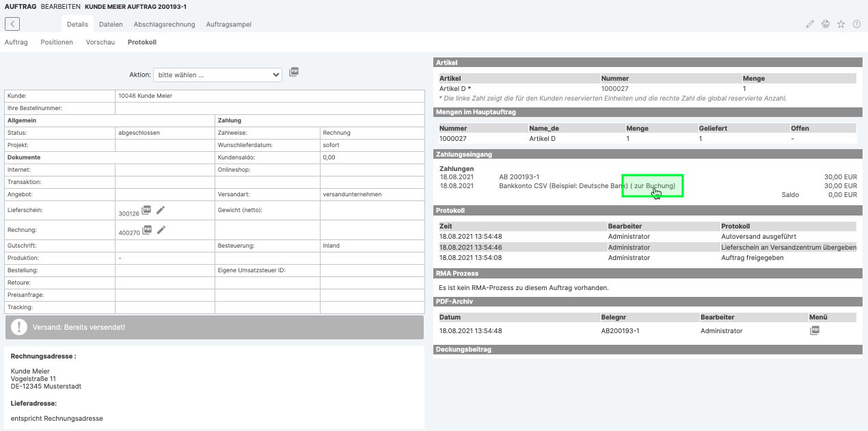The height and width of the screenshot is (431, 868).
Task: Follow the 'zur Buchung' link
Action: 654,186
